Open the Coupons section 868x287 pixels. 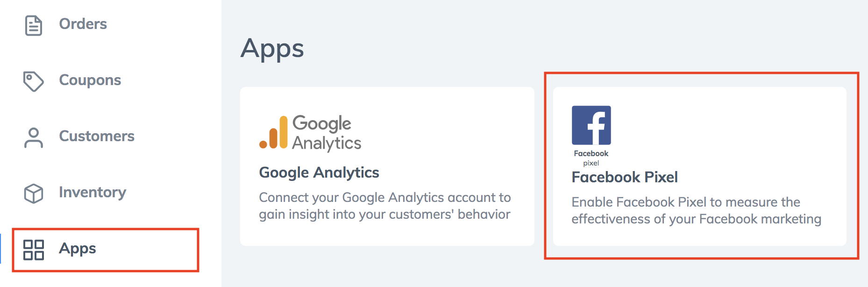coord(90,80)
